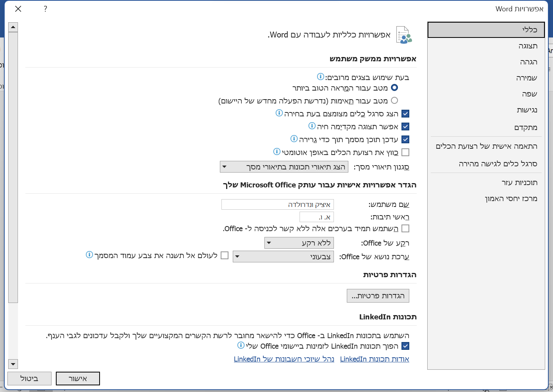553x392 pixels.
Task: Click info icon beside document page color option
Action: click(89, 255)
